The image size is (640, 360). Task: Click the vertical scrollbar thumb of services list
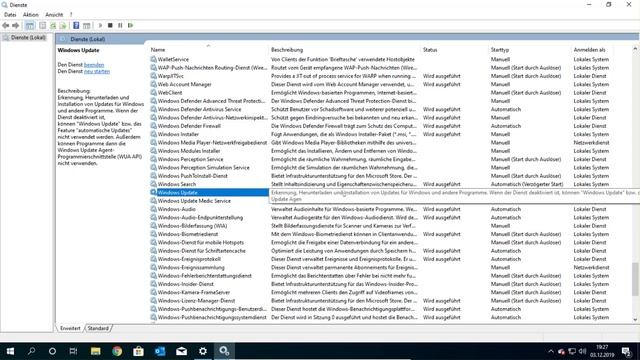[635, 279]
